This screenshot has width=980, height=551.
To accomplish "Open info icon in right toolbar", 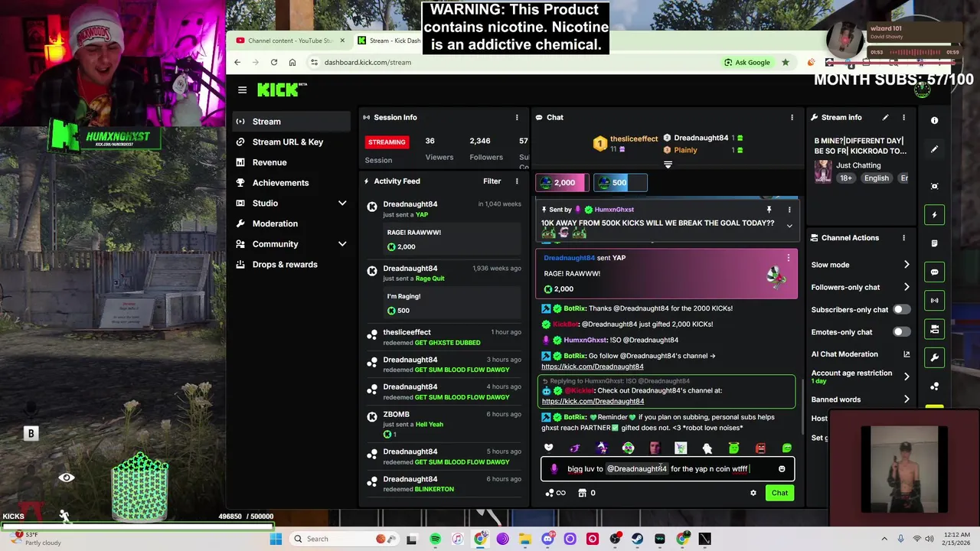I will [x=934, y=120].
